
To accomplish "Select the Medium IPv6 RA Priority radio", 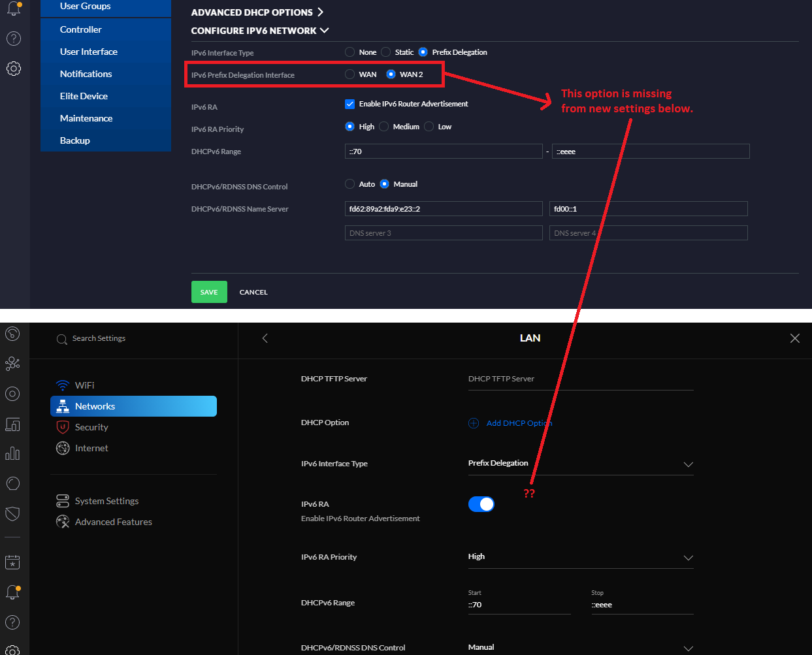I will [x=384, y=127].
